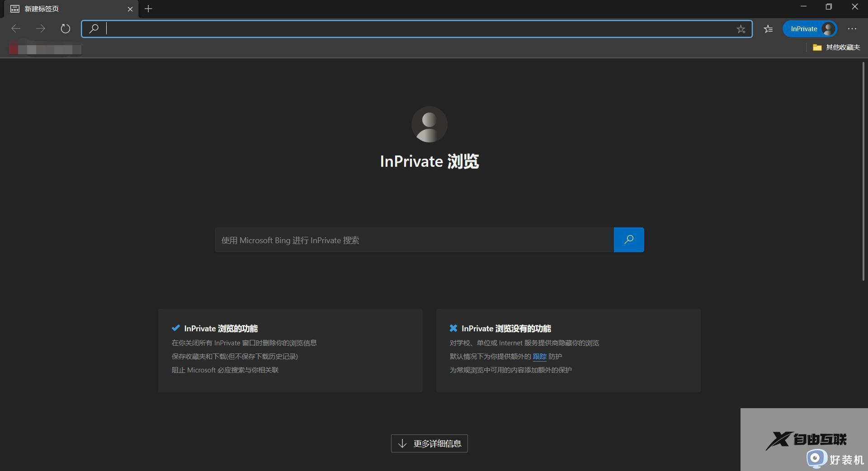
Task: Click the InPrivate avatar image on the page
Action: (x=429, y=124)
